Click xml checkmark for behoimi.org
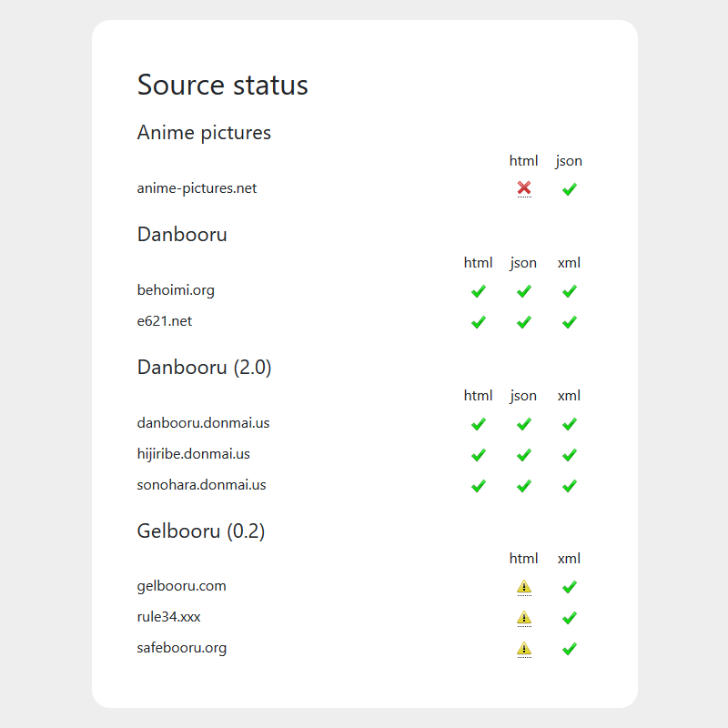 click(570, 291)
